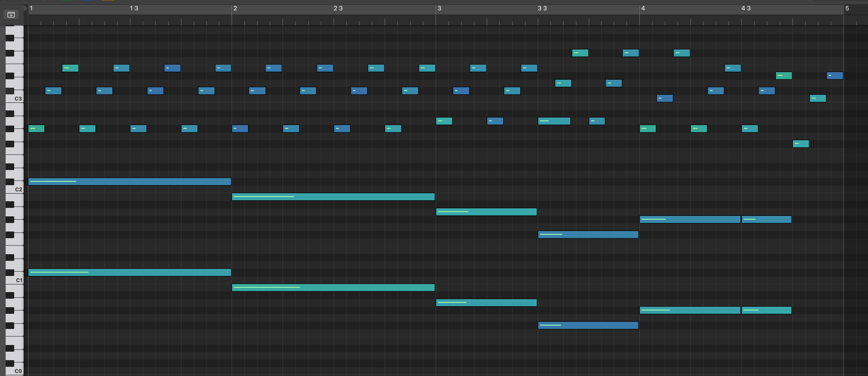Image resolution: width=868 pixels, height=376 pixels.
Task: Select the long bar-2 note just below C2
Action: point(333,197)
